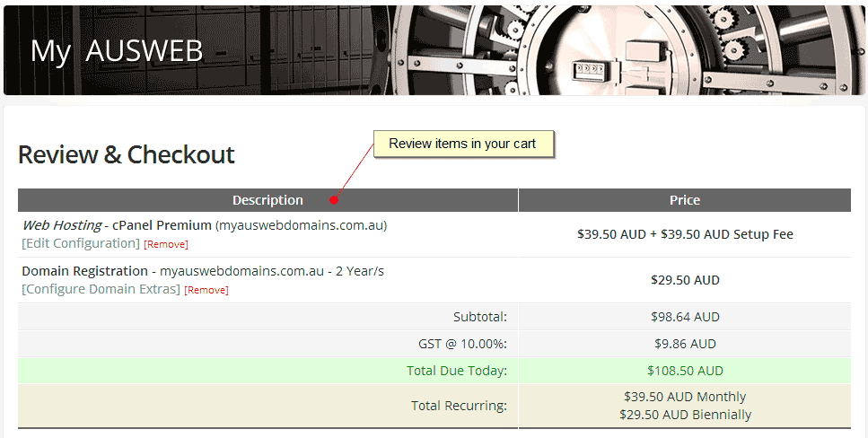Click the Description column header
This screenshot has height=438, width=868.
pos(267,200)
